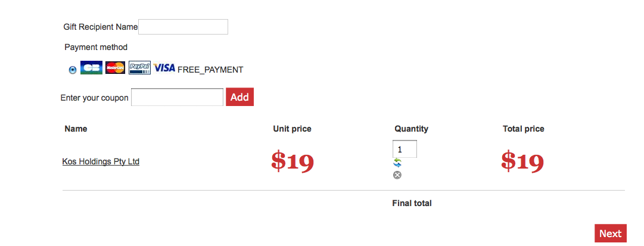Click the Final total label
Screen dimensions: 644x246
(x=412, y=203)
